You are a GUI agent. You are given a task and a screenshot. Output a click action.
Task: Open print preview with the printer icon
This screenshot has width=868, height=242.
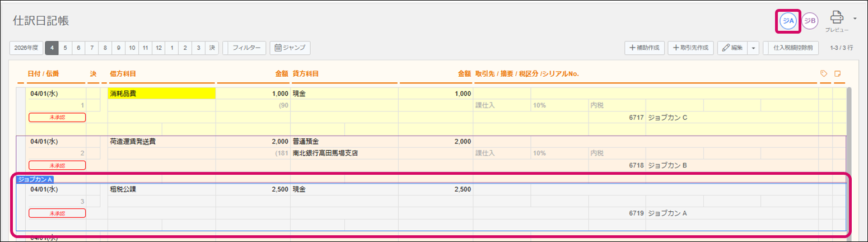[x=837, y=18]
